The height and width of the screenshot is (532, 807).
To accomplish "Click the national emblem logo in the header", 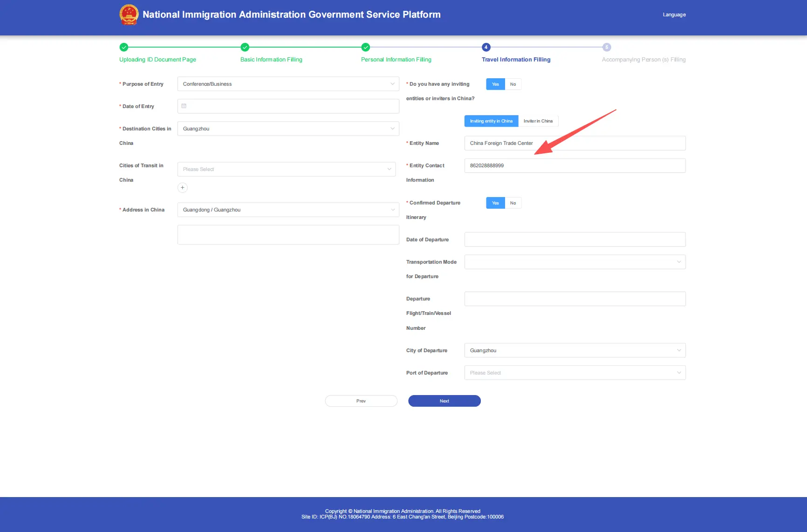I will click(x=129, y=14).
